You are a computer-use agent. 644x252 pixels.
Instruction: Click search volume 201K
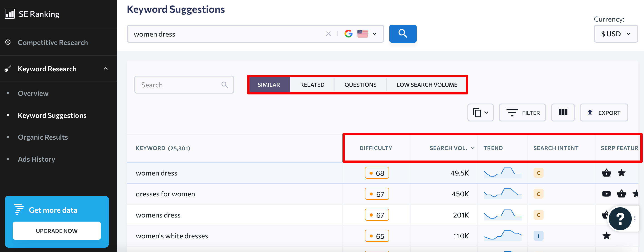pos(461,215)
